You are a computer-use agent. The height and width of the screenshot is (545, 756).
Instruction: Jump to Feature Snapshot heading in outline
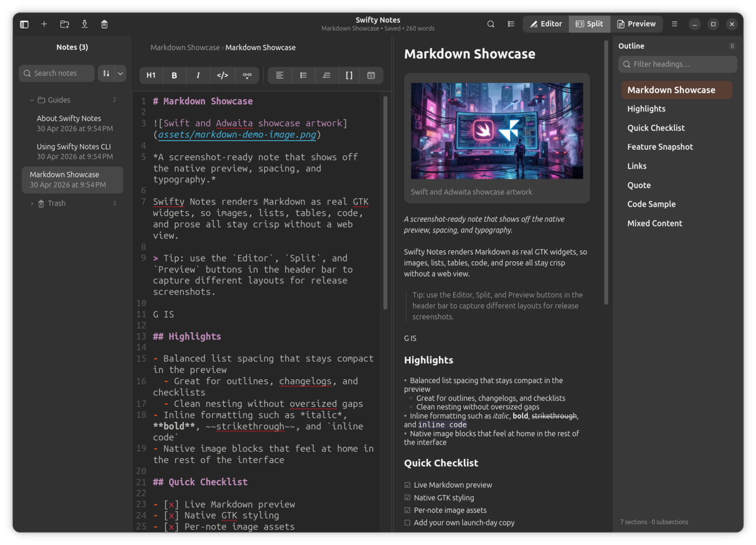coord(660,147)
